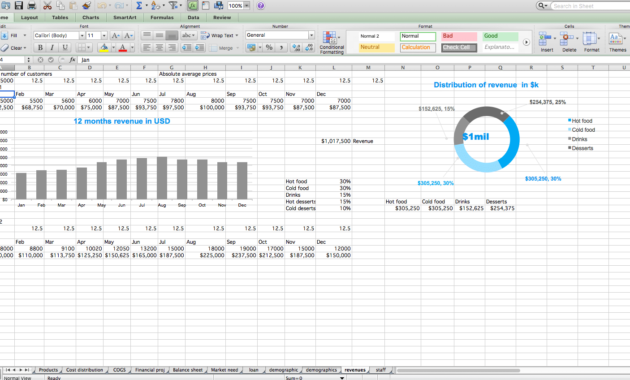Viewport: 630px width, 380px height.
Task: Print using the printer icon
Action: [32, 5]
